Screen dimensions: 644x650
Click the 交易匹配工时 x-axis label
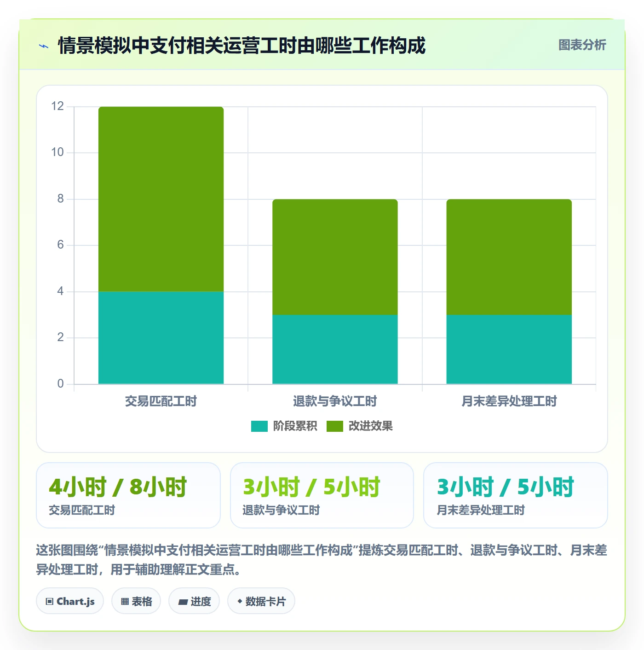click(x=161, y=401)
